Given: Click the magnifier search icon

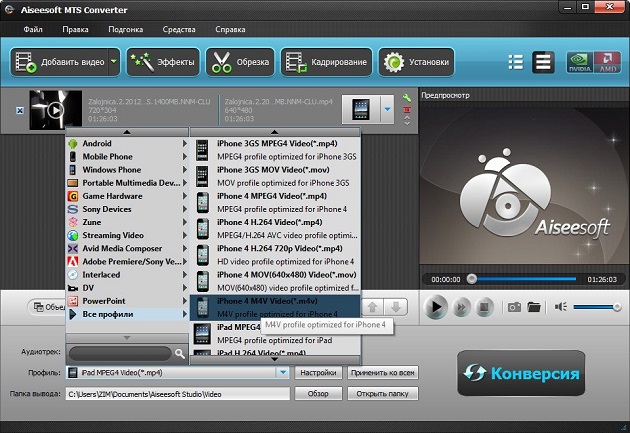Looking at the screenshot, I should pos(180,354).
